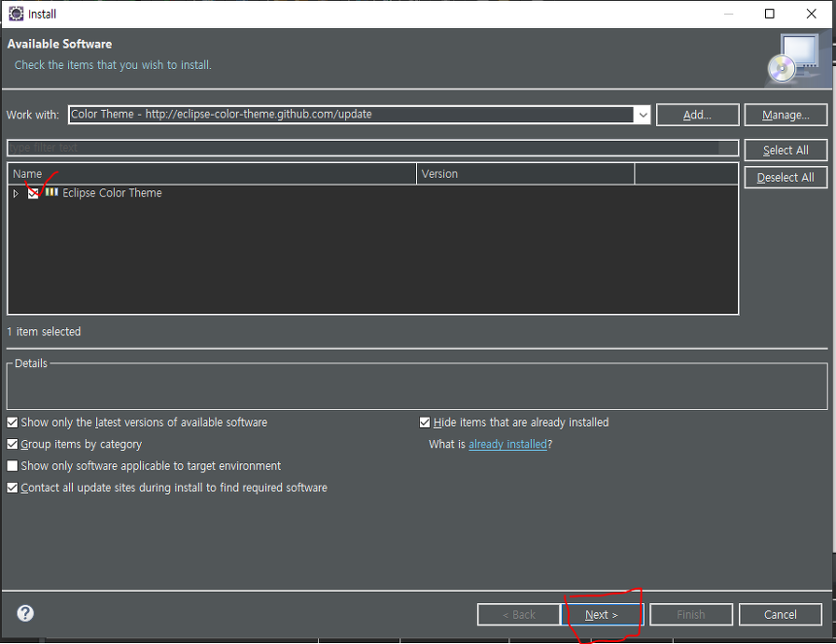Screen dimensions: 836x644
Task: Click Deselect All button
Action: 785,178
